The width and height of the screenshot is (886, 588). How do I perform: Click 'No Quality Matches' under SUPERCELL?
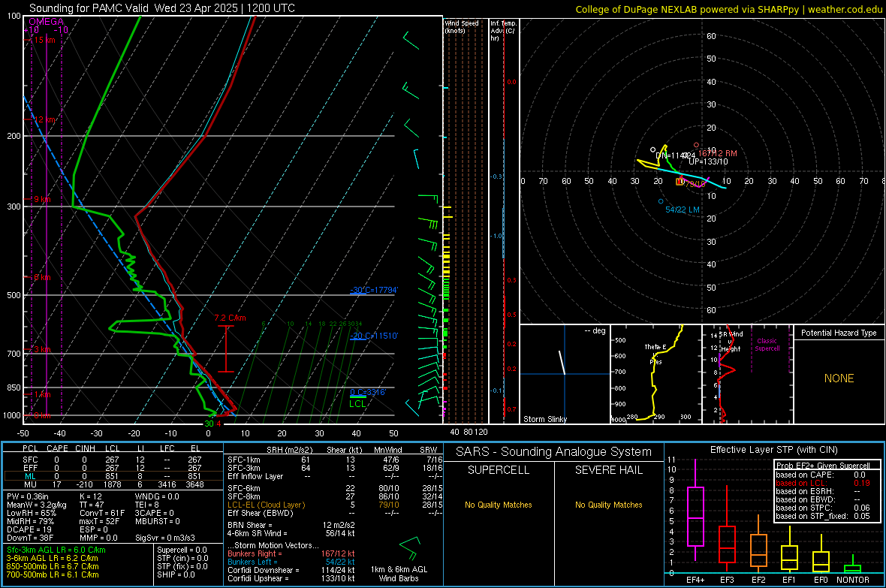499,505
